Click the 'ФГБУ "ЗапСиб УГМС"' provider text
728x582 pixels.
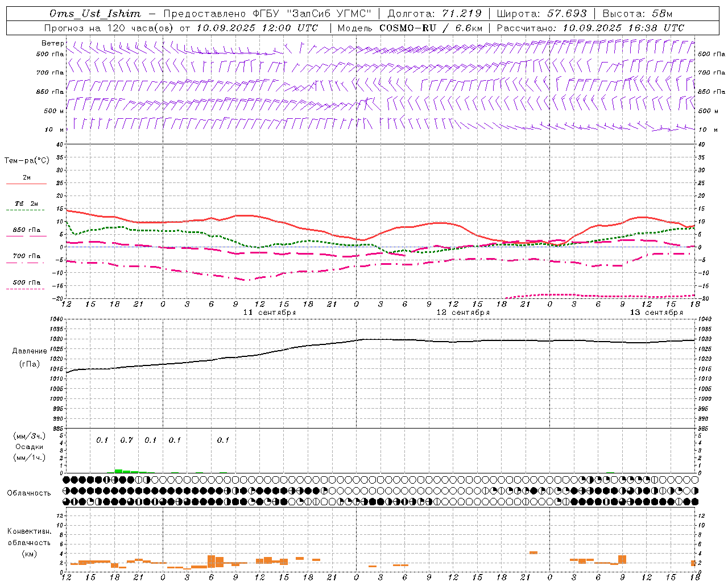coord(312,14)
